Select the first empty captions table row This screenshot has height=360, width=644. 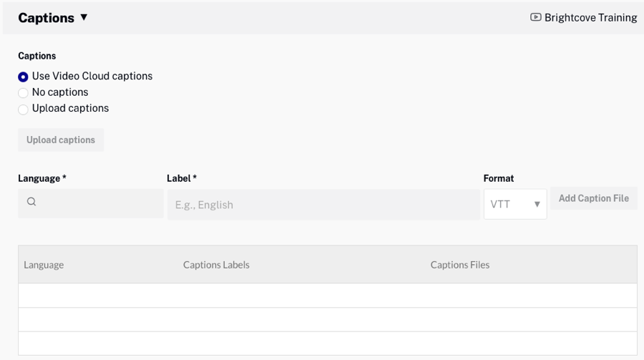tap(327, 296)
